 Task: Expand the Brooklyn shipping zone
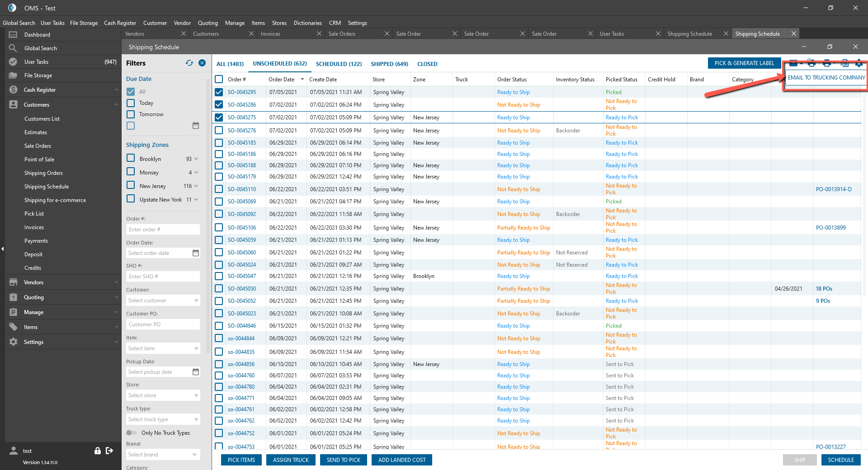click(x=196, y=159)
